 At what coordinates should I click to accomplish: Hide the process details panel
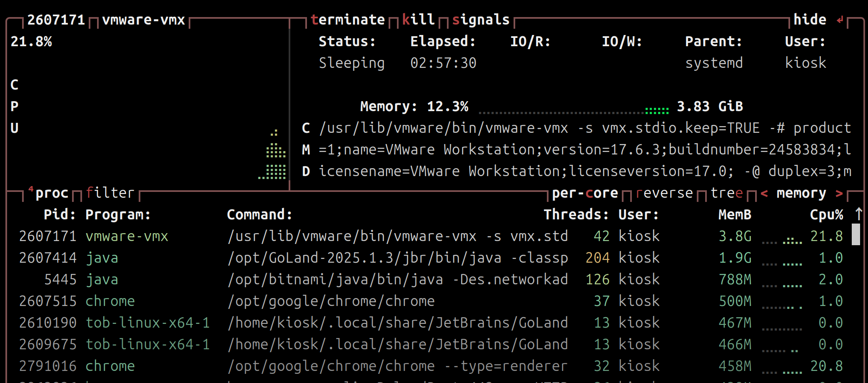pos(809,19)
